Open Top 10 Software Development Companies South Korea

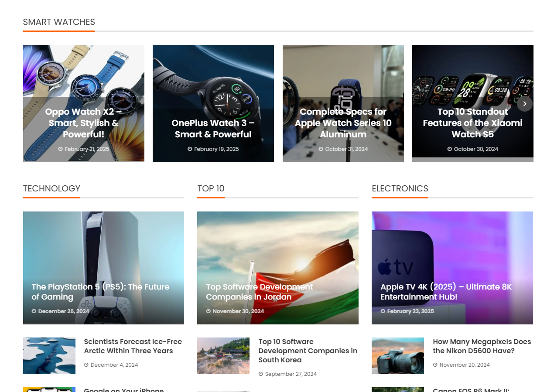click(x=308, y=351)
